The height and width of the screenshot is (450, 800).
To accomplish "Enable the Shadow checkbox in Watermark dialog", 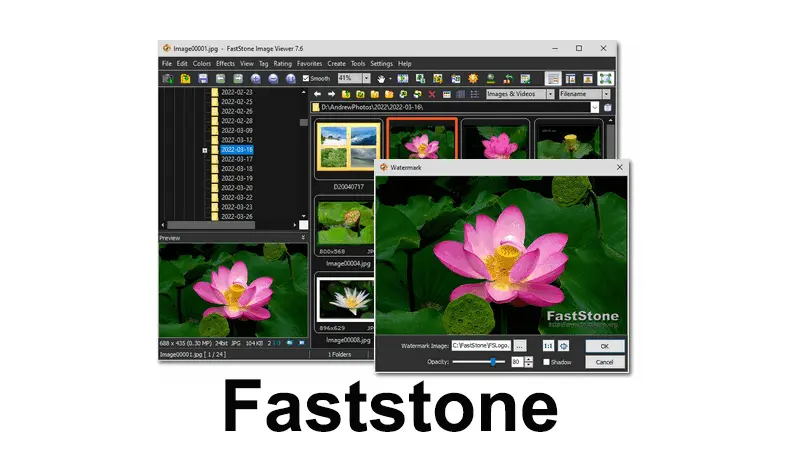I will click(x=546, y=362).
